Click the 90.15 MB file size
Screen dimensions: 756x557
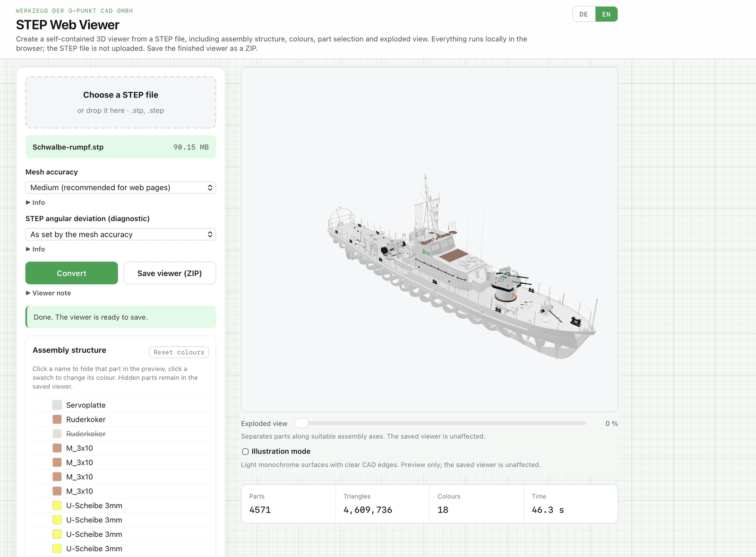(191, 147)
